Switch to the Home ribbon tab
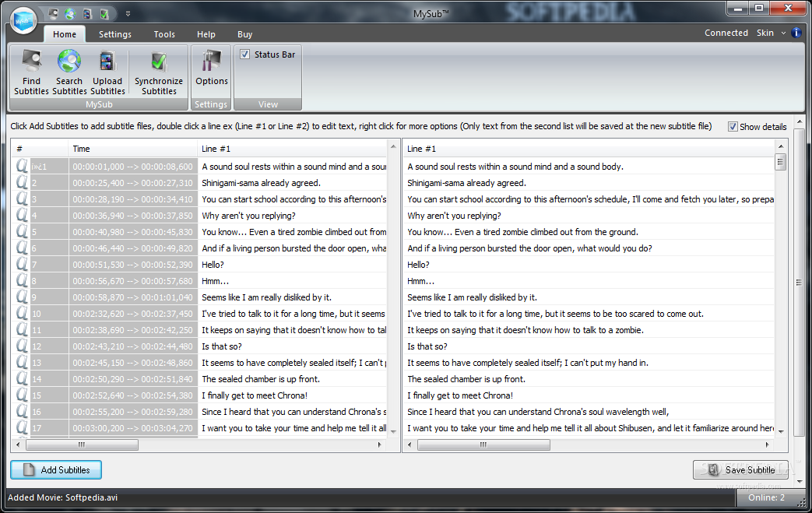 point(65,34)
